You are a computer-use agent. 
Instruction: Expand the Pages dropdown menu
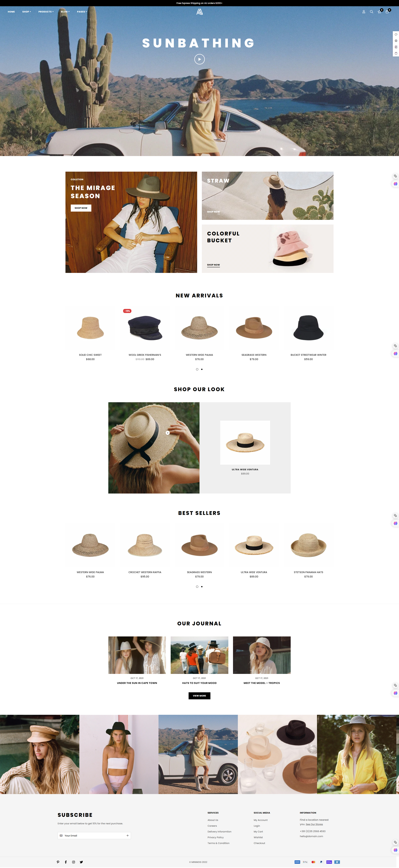coord(82,12)
